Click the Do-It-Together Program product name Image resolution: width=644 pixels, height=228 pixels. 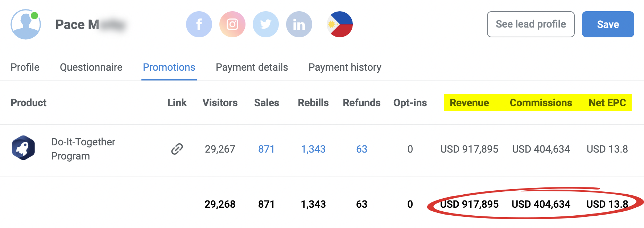point(83,149)
